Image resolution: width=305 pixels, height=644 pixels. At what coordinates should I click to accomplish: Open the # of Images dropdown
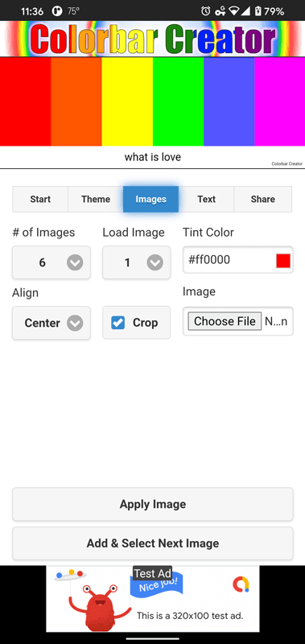[x=52, y=262]
